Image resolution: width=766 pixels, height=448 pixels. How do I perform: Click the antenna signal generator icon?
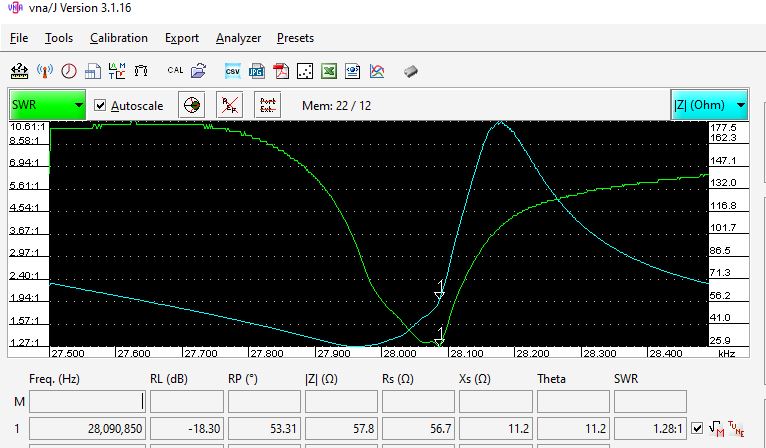pyautogui.click(x=44, y=71)
